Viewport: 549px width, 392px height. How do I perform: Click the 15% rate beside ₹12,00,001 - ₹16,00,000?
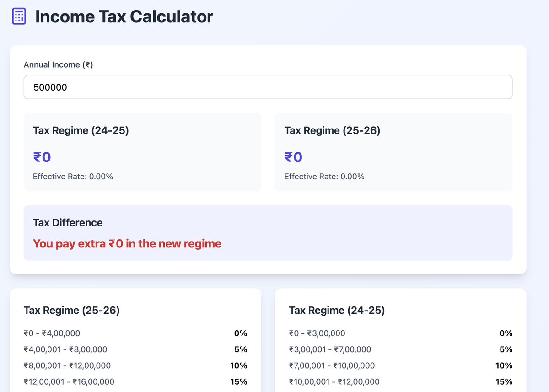click(239, 381)
